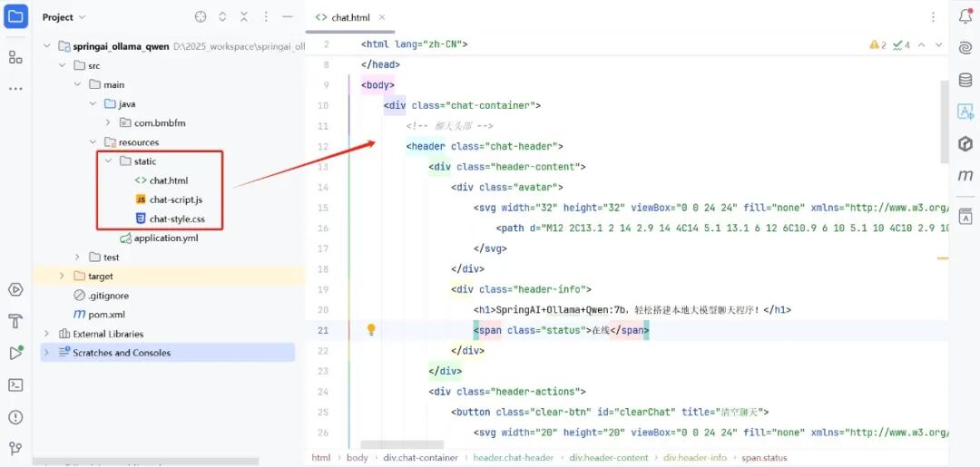
Task: Click the h1 SpringAI+Ollama+Qwen:7b code line
Action: coord(632,309)
